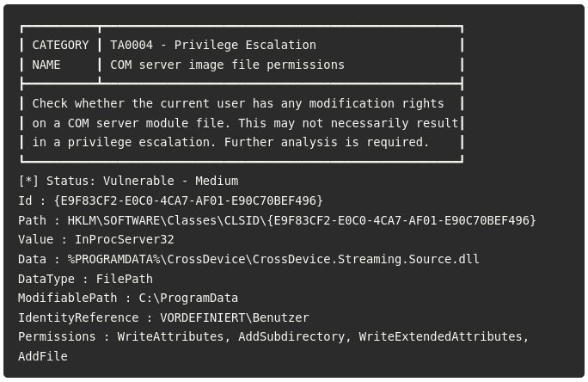This screenshot has width=588, height=382.
Task: Click the line 'on a COM server module file'
Action: click(x=245, y=123)
